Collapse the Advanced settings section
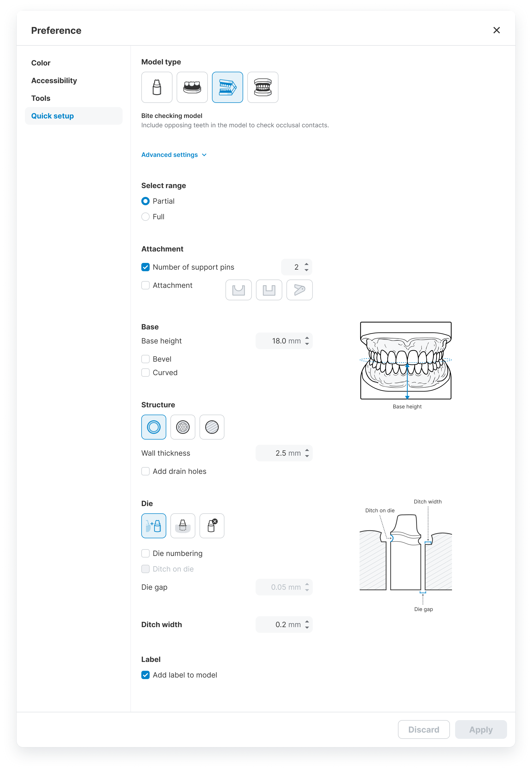 [x=174, y=155]
